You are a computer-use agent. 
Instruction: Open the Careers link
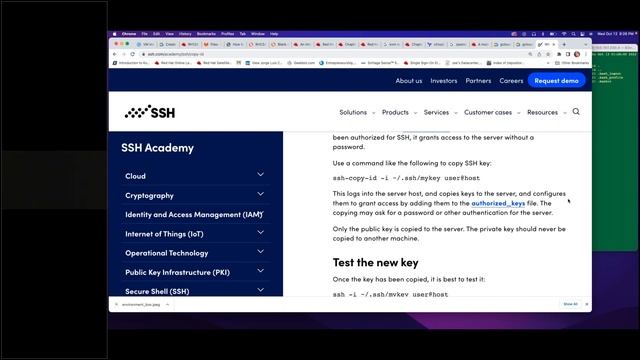511,81
